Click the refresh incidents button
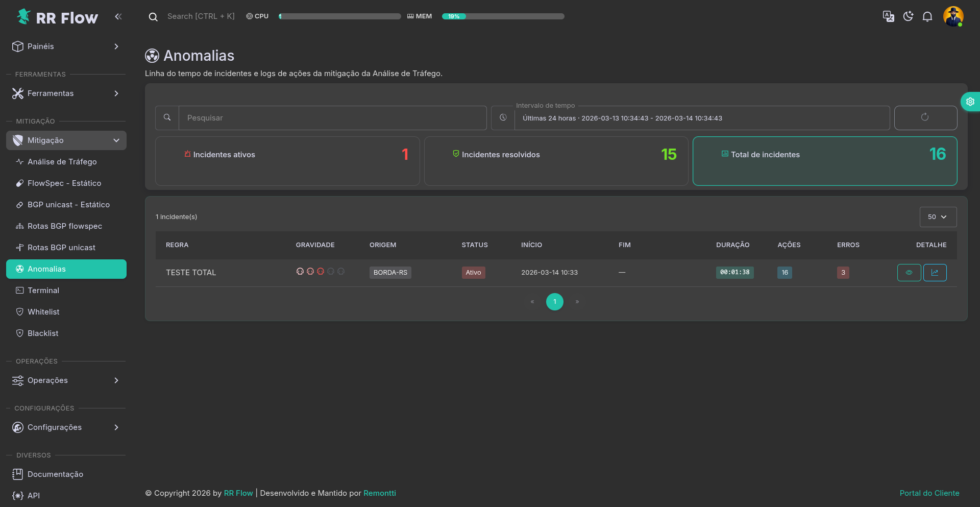 pos(925,118)
